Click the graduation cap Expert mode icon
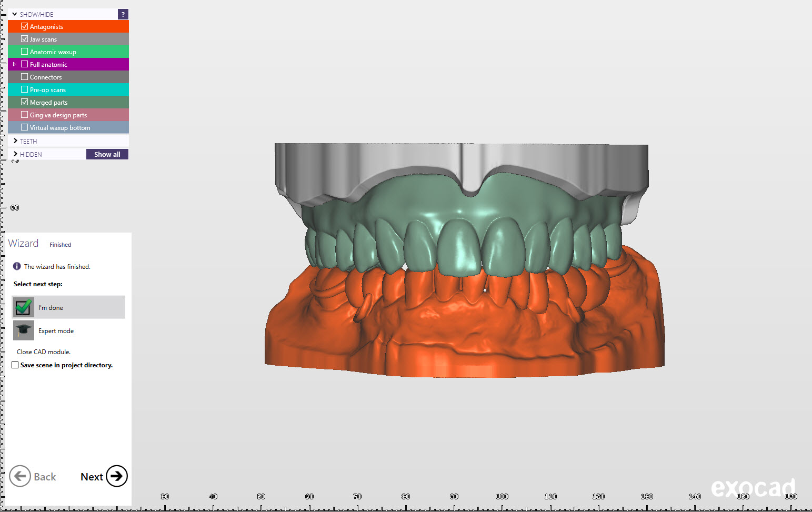812x512 pixels. 23,330
